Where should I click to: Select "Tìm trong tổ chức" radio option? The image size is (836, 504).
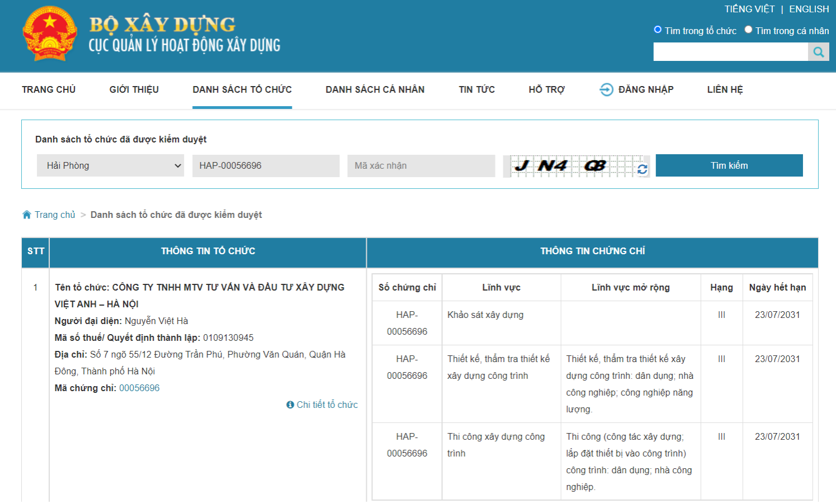[x=658, y=30]
